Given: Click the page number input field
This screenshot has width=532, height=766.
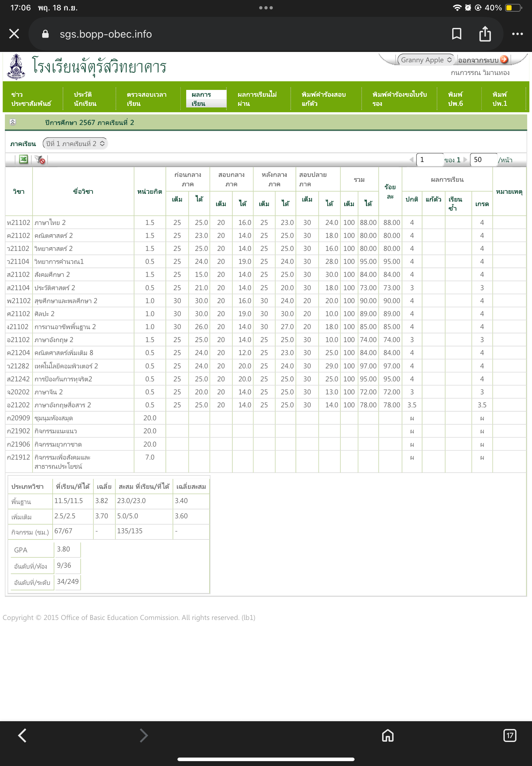Looking at the screenshot, I should [430, 160].
